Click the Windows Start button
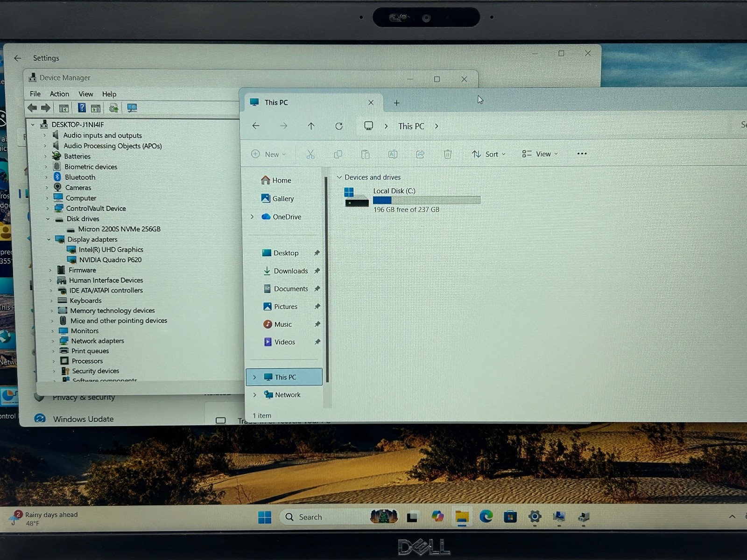Image resolution: width=747 pixels, height=560 pixels. coord(265,517)
